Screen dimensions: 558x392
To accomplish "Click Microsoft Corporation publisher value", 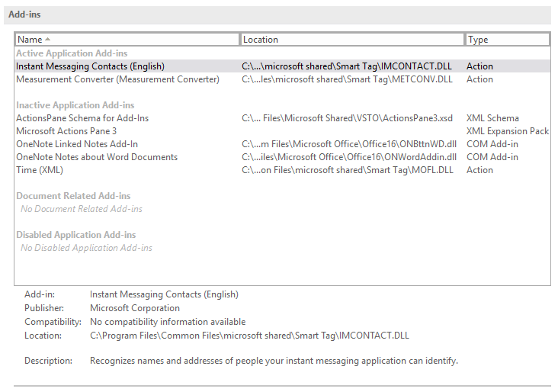I will click(135, 308).
